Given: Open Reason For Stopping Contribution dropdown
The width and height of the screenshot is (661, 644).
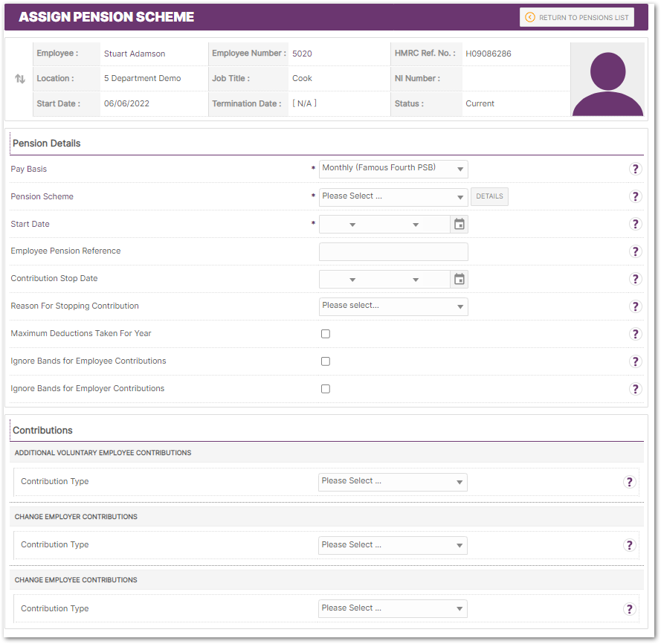Looking at the screenshot, I should click(x=393, y=306).
